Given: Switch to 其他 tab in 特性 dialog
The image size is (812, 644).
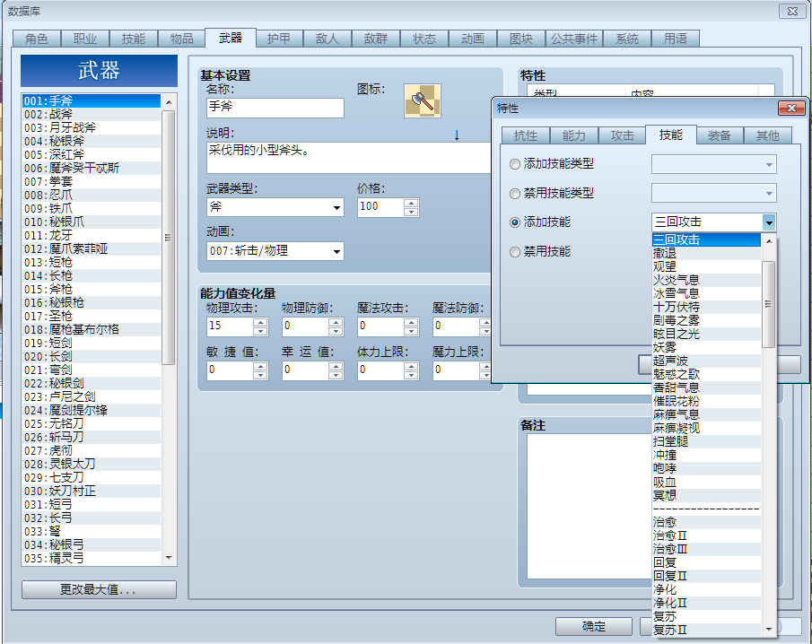Looking at the screenshot, I should (767, 135).
